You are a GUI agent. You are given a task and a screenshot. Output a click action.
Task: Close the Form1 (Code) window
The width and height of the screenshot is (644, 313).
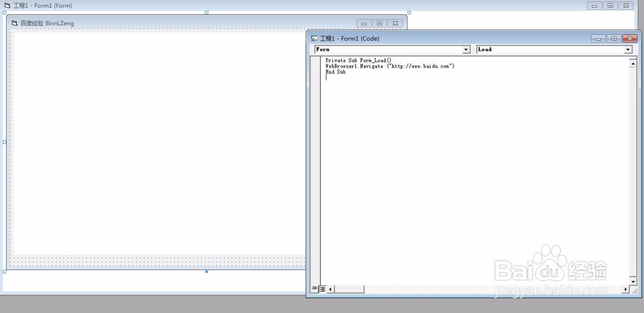[630, 39]
